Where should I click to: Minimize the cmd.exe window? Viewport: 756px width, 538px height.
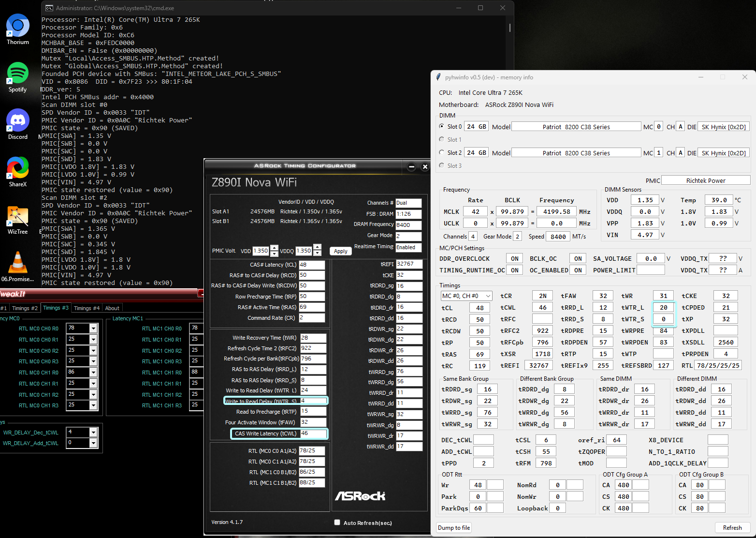click(458, 8)
